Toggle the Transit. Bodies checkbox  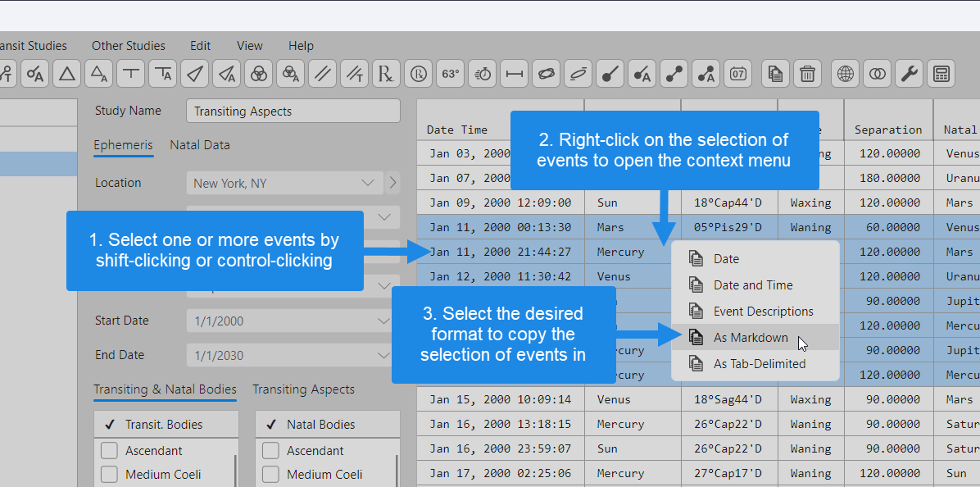click(109, 425)
